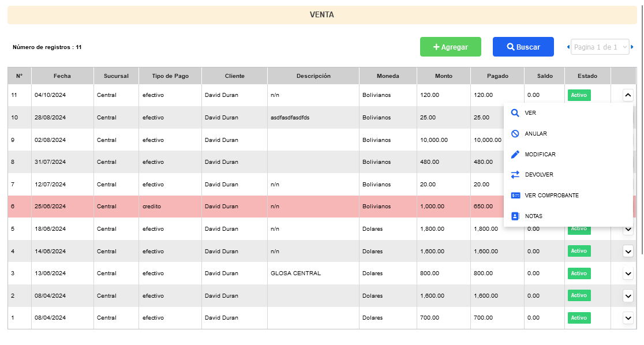Click the N° column header
Viewport: 644px width, 345px height.
point(19,76)
